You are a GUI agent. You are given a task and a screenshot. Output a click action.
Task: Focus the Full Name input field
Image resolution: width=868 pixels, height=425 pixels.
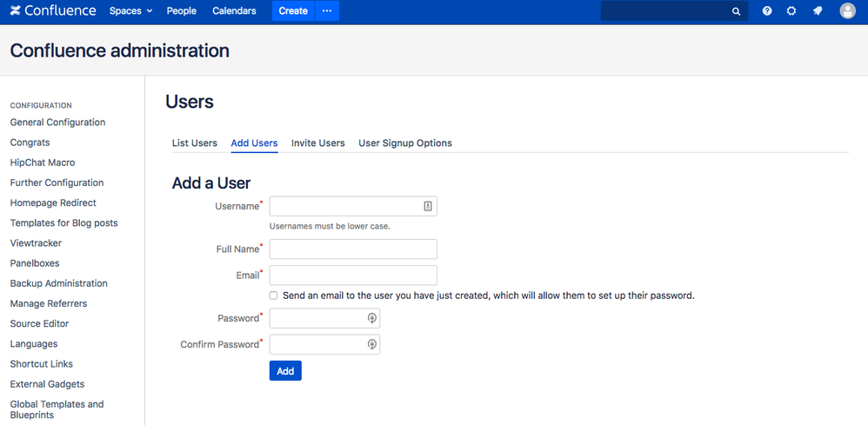point(353,249)
